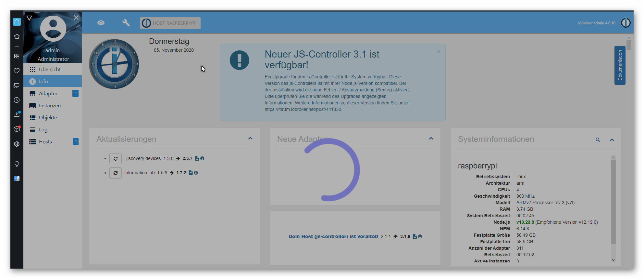Click the admin user avatar
The width and height of the screenshot is (644, 279).
pyautogui.click(x=53, y=29)
